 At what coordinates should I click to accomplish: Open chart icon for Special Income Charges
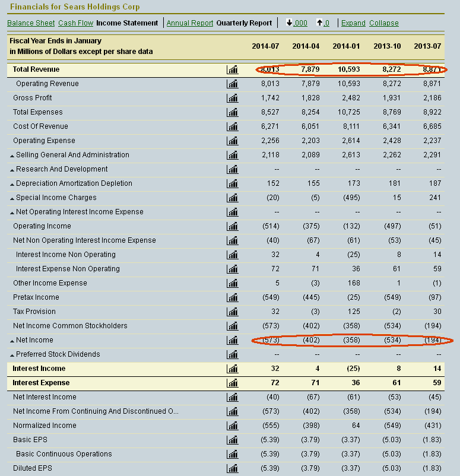click(x=233, y=198)
